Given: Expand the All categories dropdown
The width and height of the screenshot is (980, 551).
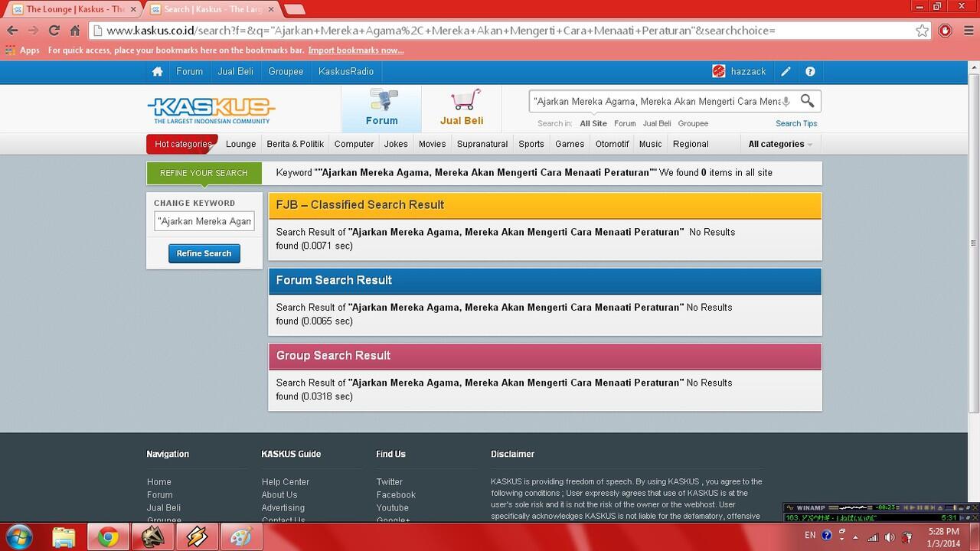Looking at the screenshot, I should [780, 144].
